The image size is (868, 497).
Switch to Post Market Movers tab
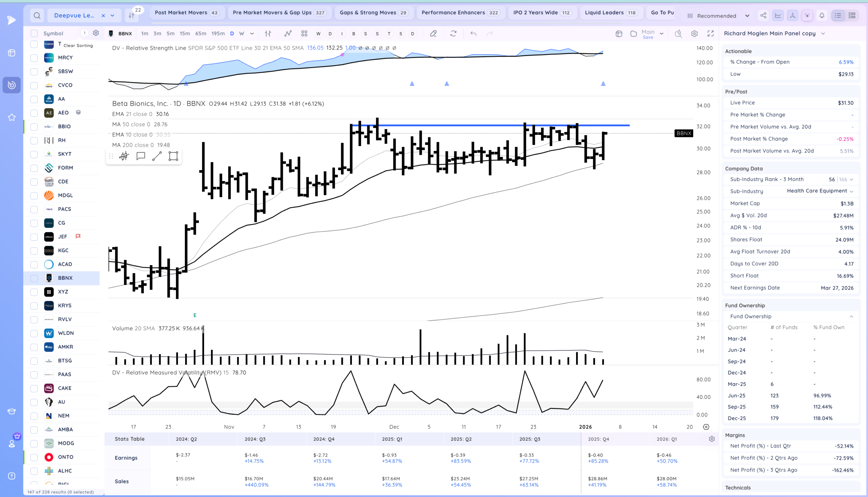pyautogui.click(x=187, y=13)
